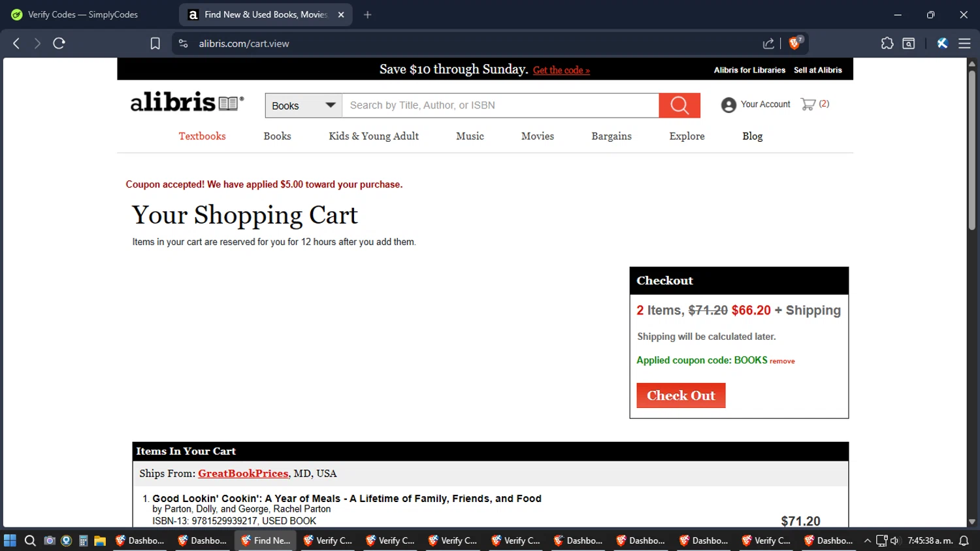The width and height of the screenshot is (980, 551).
Task: Click the volume speaker tray icon
Action: point(894,541)
